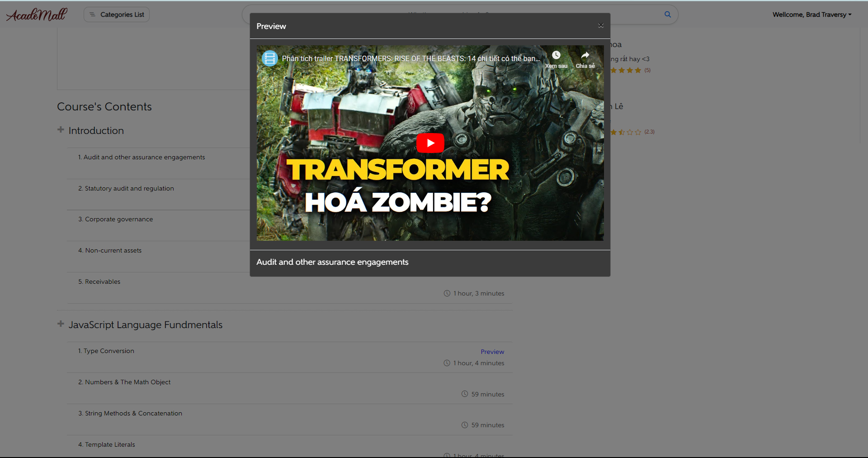This screenshot has width=868, height=458.
Task: Expand the Introduction section
Action: point(60,129)
